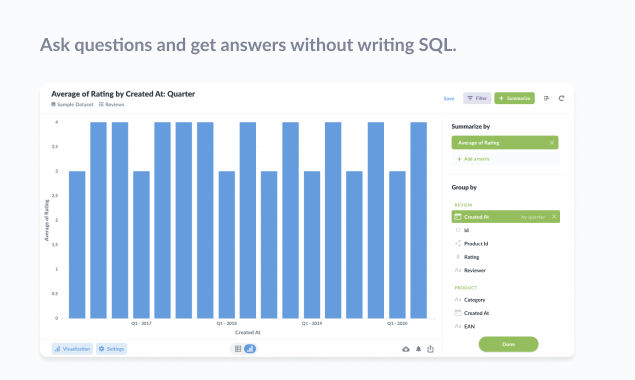Click the Sample Dataset database icon
Image resolution: width=635 pixels, height=380 pixels.
click(53, 105)
